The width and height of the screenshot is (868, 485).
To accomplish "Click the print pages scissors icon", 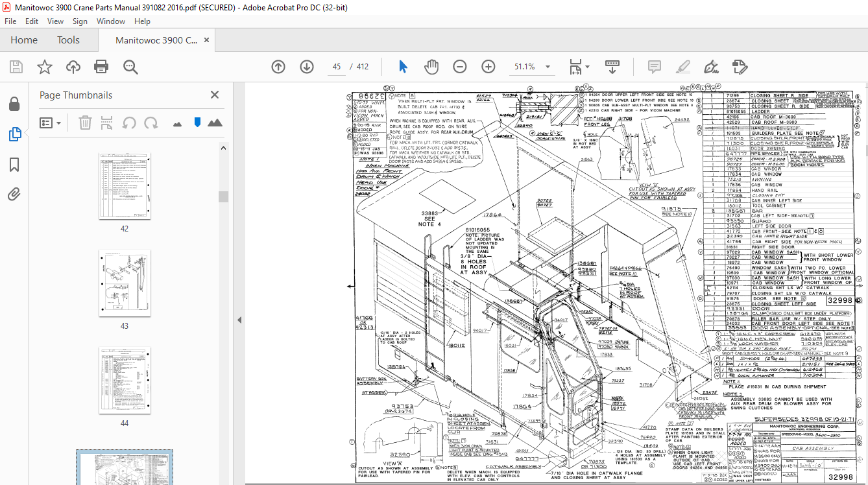I will (108, 123).
